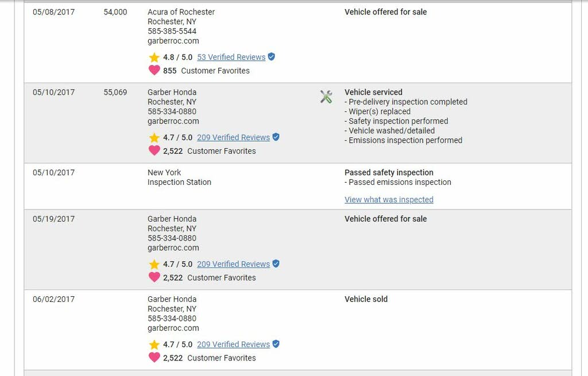The width and height of the screenshot is (588, 376).
Task: Click the star icon in the 05/10/2017 Garber Honda row
Action: (x=154, y=138)
